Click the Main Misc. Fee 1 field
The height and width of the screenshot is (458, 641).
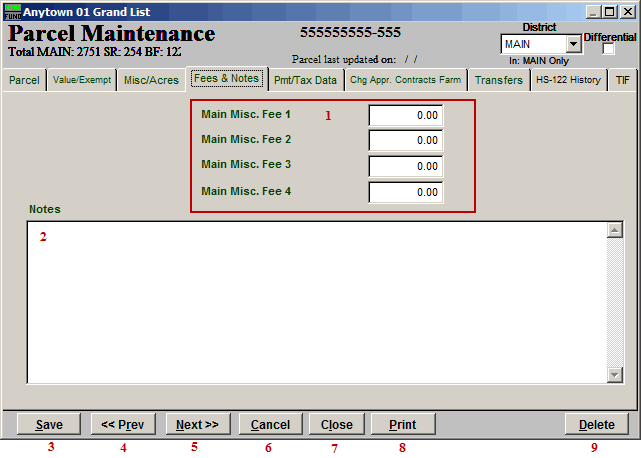click(x=405, y=115)
